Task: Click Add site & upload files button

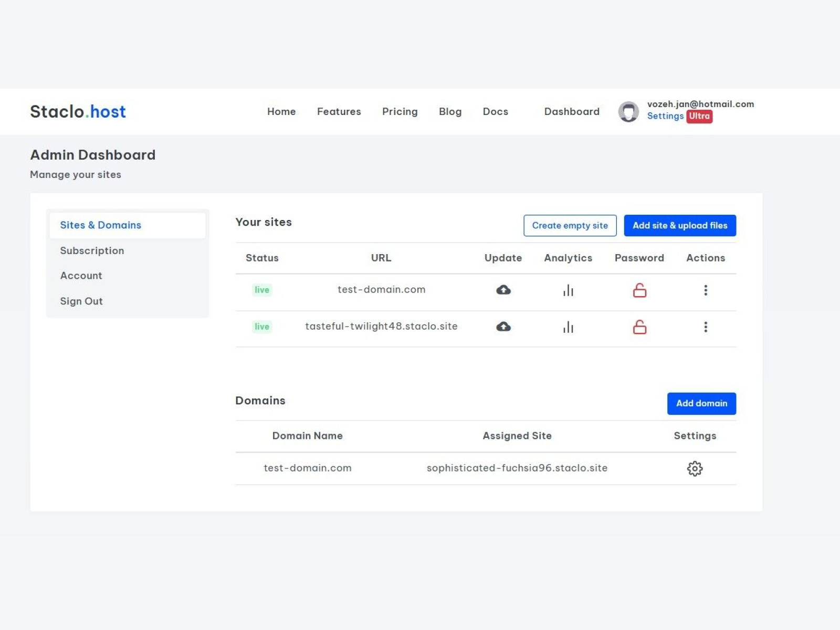Action: (x=680, y=226)
